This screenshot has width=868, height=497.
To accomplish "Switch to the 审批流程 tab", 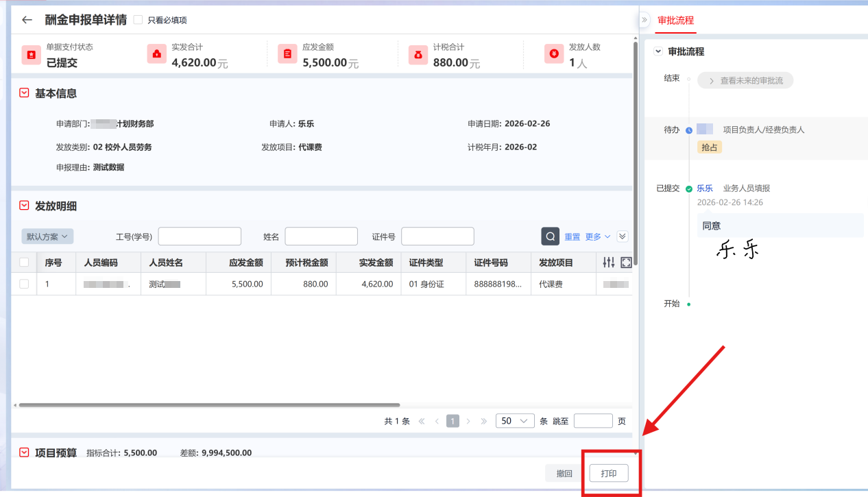I will coord(675,20).
